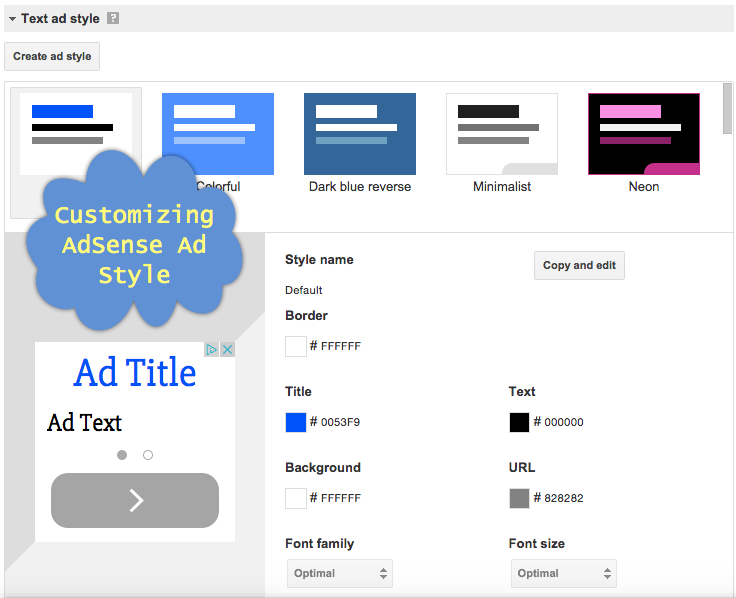Open the URL color swatch
Image resolution: width=736 pixels, height=598 pixels.
519,498
